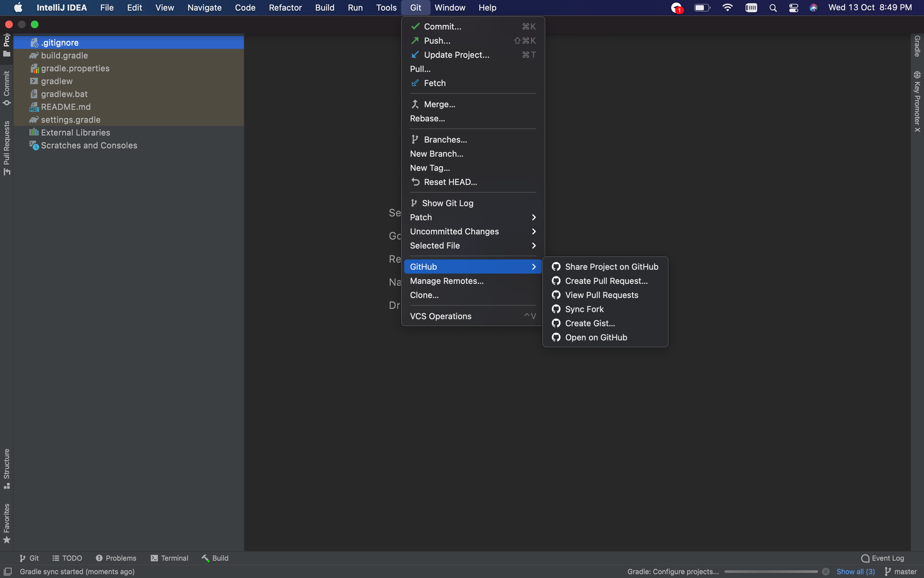The image size is (924, 578).
Task: Click the .gitignore file icon
Action: tap(34, 42)
